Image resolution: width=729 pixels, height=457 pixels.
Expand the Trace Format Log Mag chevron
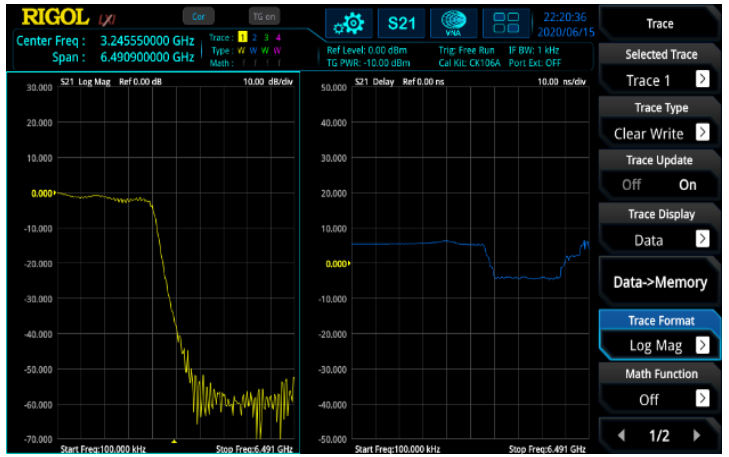tap(702, 345)
